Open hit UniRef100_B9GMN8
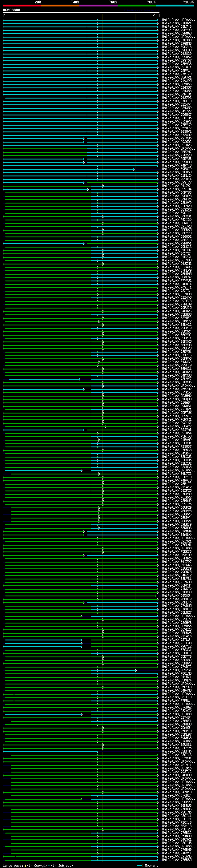Image resolution: width=197 pixels, height=868 pixels. pyautogui.click(x=177, y=44)
